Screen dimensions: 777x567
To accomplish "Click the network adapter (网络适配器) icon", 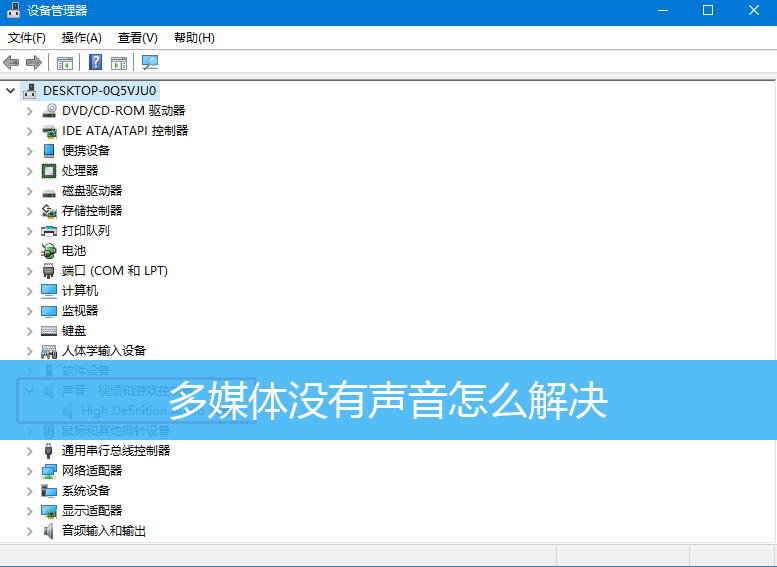I will (49, 471).
